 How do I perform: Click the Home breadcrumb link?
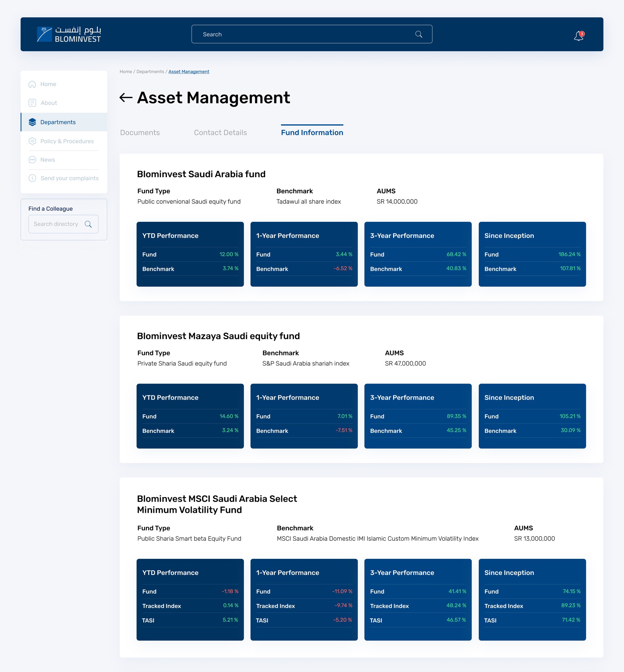tap(126, 72)
